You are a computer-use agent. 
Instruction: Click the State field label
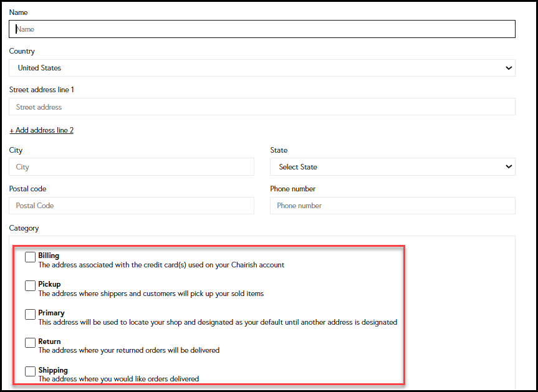pyautogui.click(x=279, y=150)
